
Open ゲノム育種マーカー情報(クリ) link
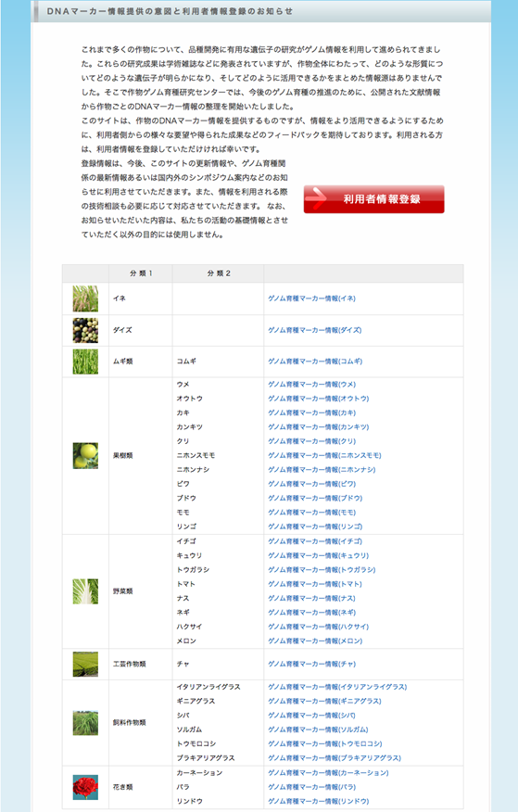[311, 441]
